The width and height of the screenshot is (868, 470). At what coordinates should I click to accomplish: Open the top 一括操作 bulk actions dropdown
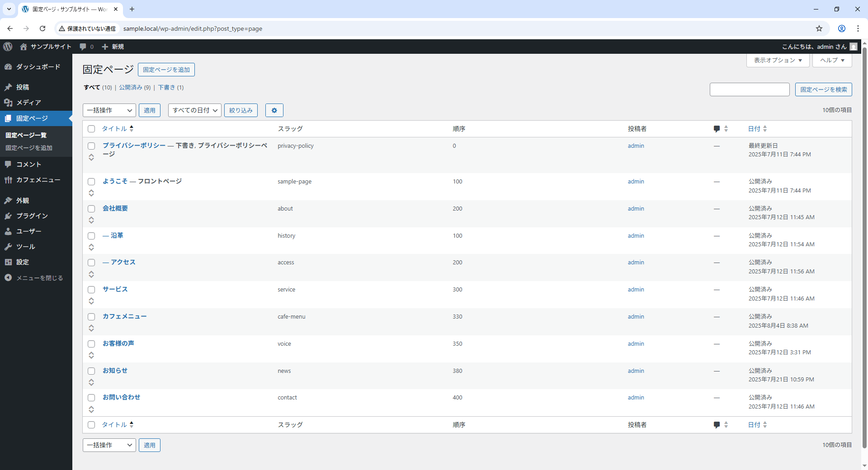(109, 110)
